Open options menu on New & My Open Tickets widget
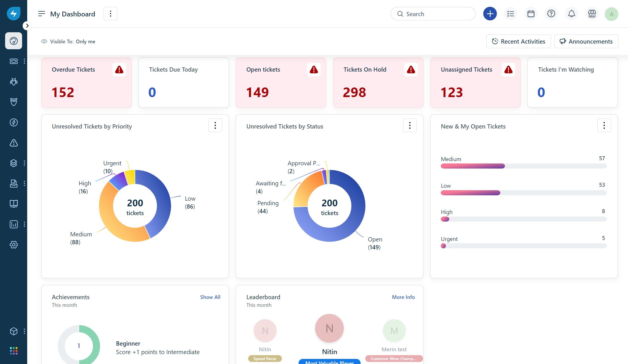 pos(604,125)
